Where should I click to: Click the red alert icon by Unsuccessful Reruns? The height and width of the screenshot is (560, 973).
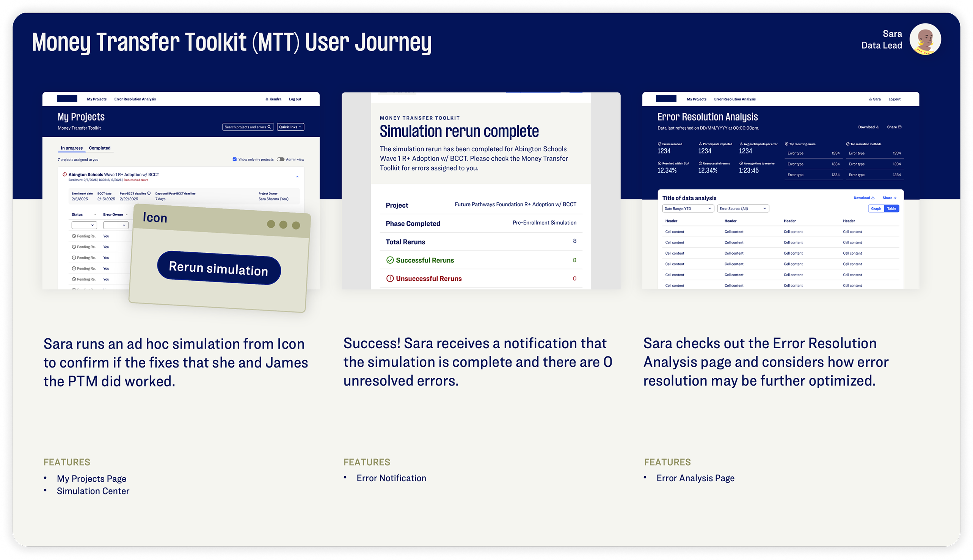coord(390,278)
